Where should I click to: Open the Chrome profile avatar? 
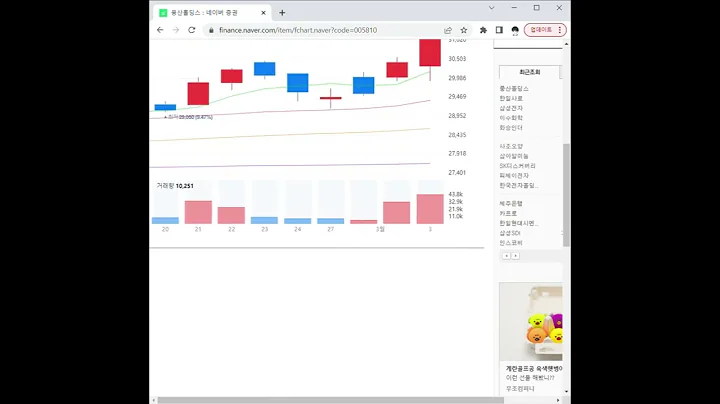point(515,30)
